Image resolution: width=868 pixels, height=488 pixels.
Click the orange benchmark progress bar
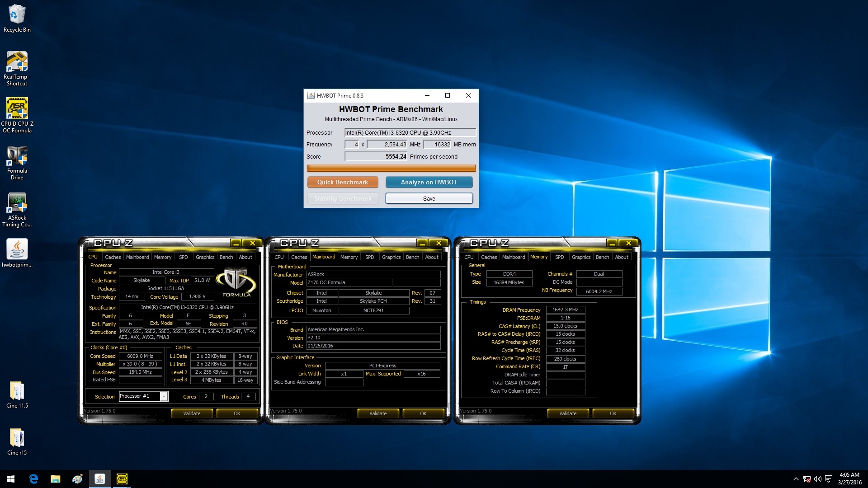pyautogui.click(x=391, y=168)
